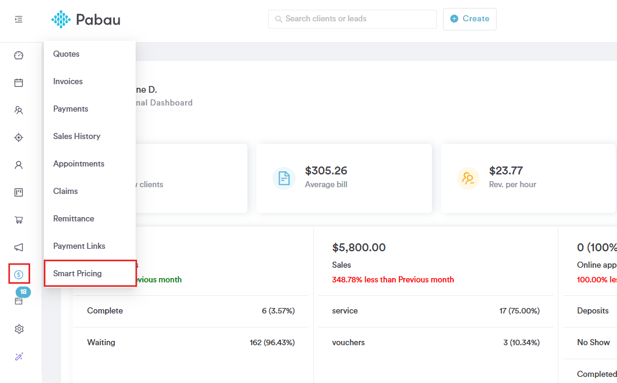Image resolution: width=617 pixels, height=383 pixels.
Task: Open the settings gear icon in the sidebar
Action: point(19,329)
